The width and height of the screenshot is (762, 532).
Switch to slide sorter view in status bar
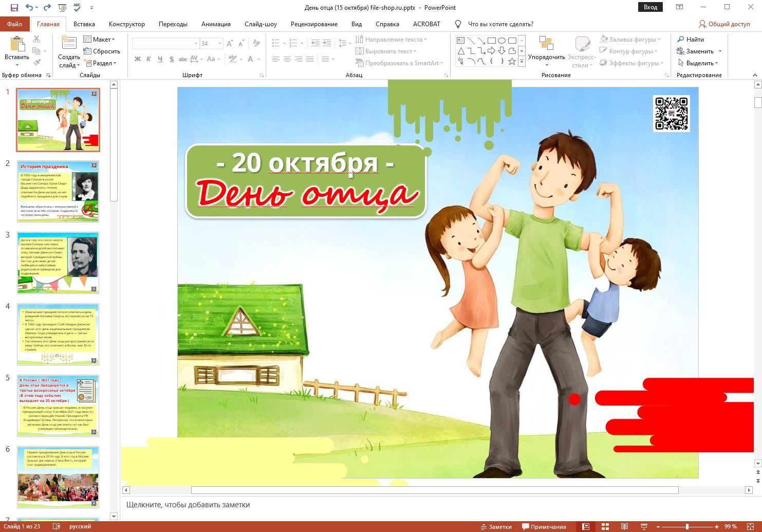click(x=605, y=526)
